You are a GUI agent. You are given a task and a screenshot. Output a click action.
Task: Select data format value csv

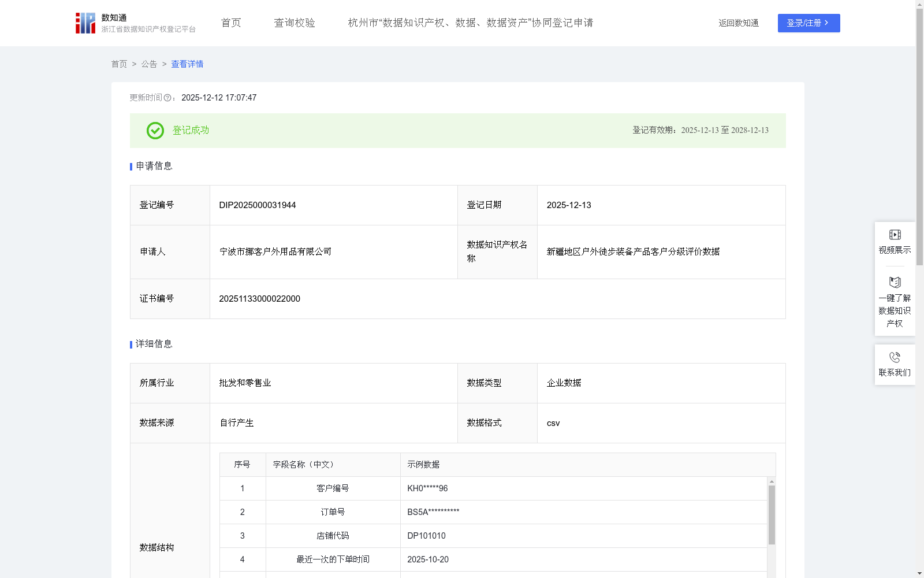[553, 423]
